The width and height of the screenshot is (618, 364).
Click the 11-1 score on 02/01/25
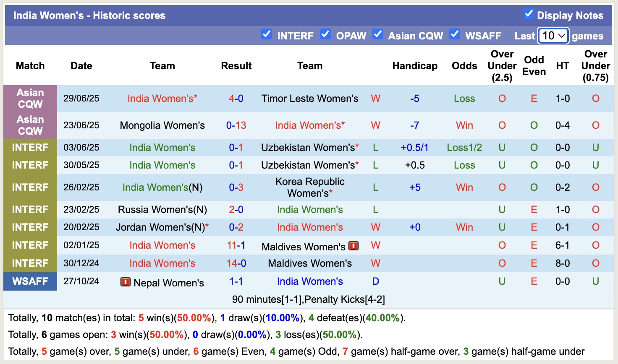(236, 245)
